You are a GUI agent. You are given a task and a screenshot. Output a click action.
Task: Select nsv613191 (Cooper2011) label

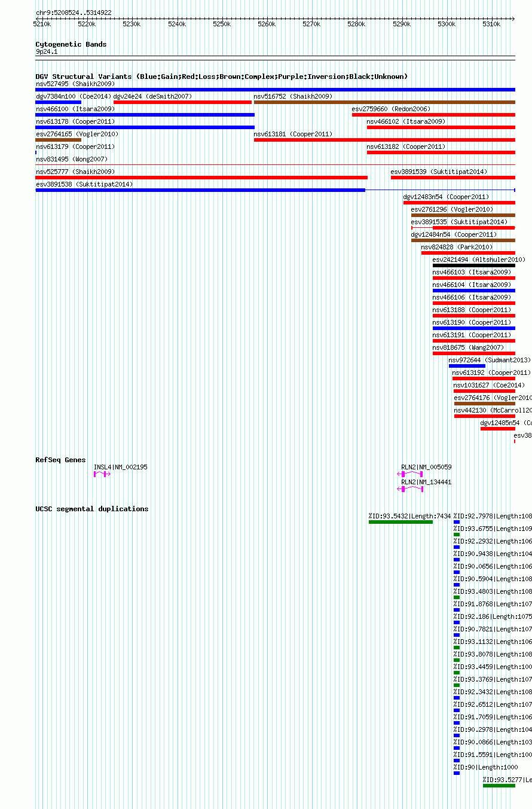coord(472,335)
